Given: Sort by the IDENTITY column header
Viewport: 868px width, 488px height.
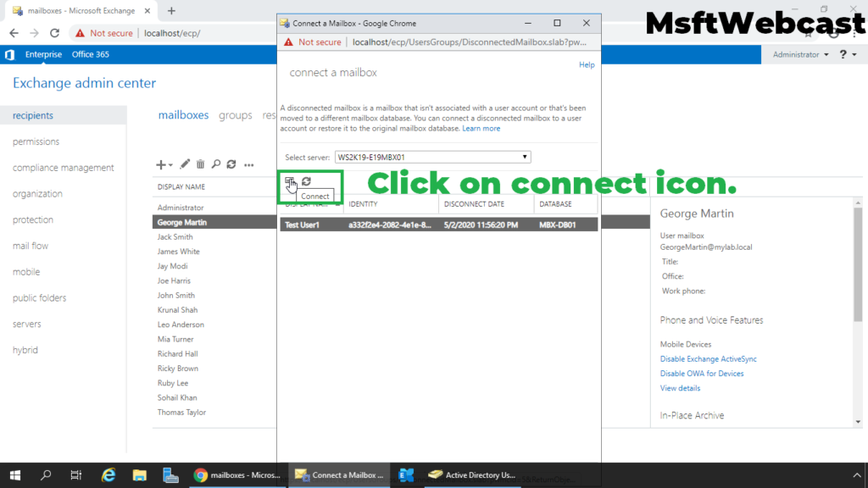Looking at the screenshot, I should tap(391, 204).
